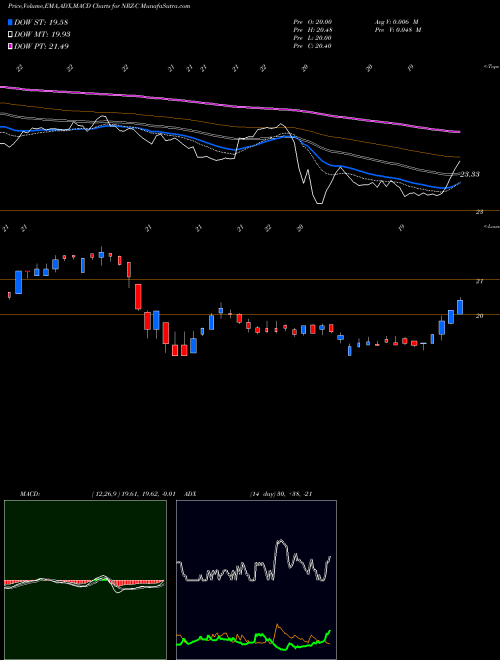This screenshot has width=500, height=660.
Task: Click the magenta DOW PT legend swatch
Action: 11,46
